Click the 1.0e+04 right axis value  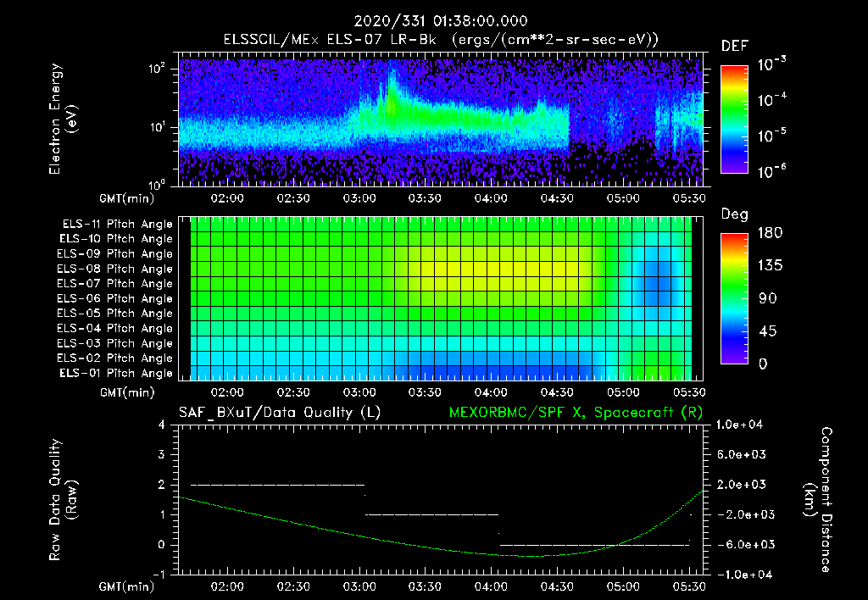point(739,425)
